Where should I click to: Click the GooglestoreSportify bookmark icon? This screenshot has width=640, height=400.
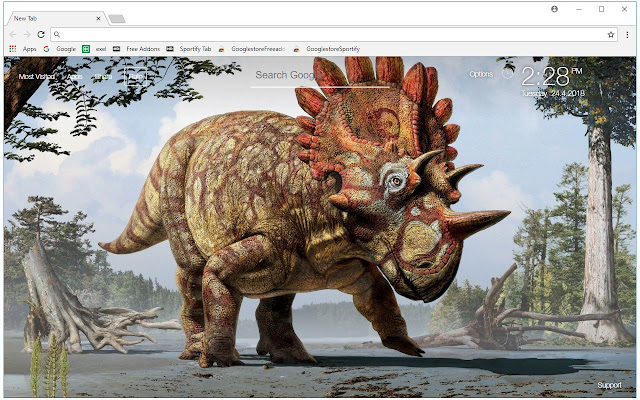pos(296,49)
